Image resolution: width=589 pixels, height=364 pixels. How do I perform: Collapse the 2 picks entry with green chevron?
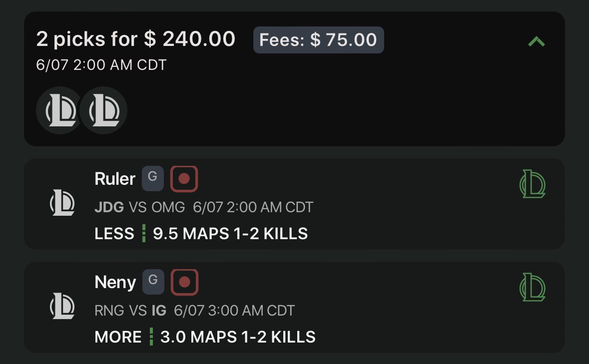536,41
